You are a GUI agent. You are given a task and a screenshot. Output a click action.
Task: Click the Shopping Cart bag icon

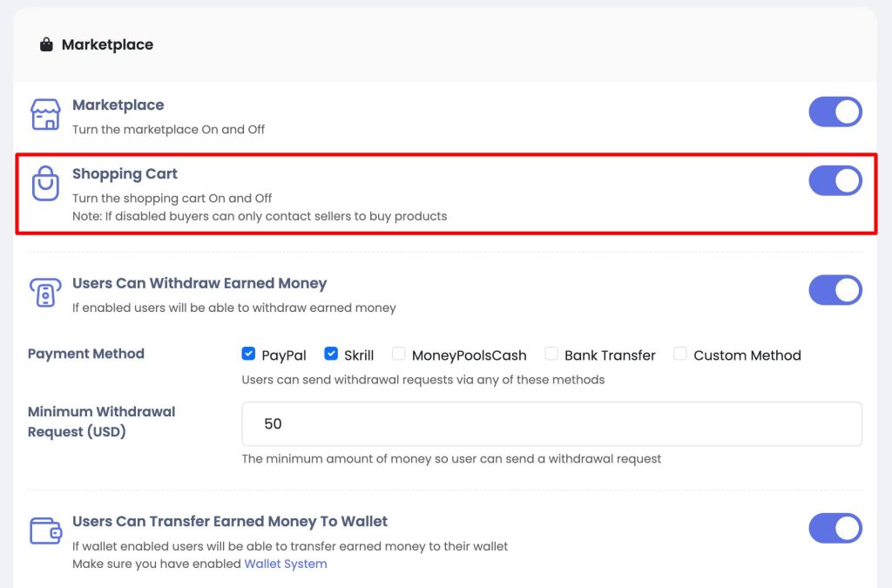coord(45,183)
